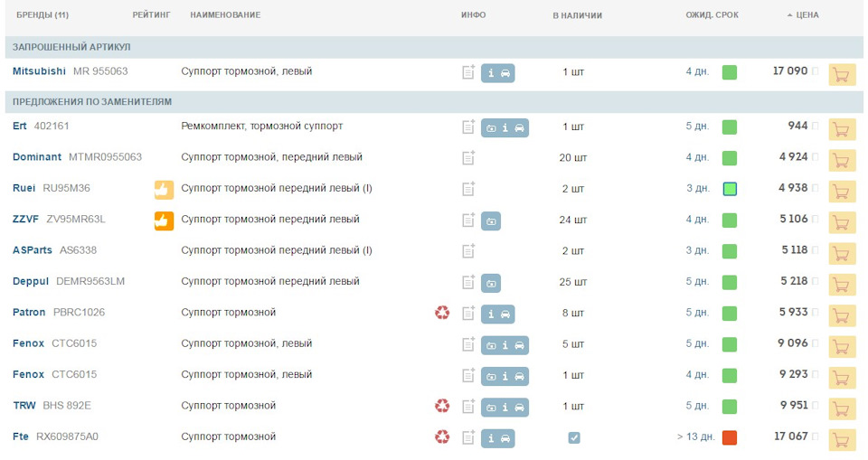Add Patron PBRC1026 to cart

[842, 315]
